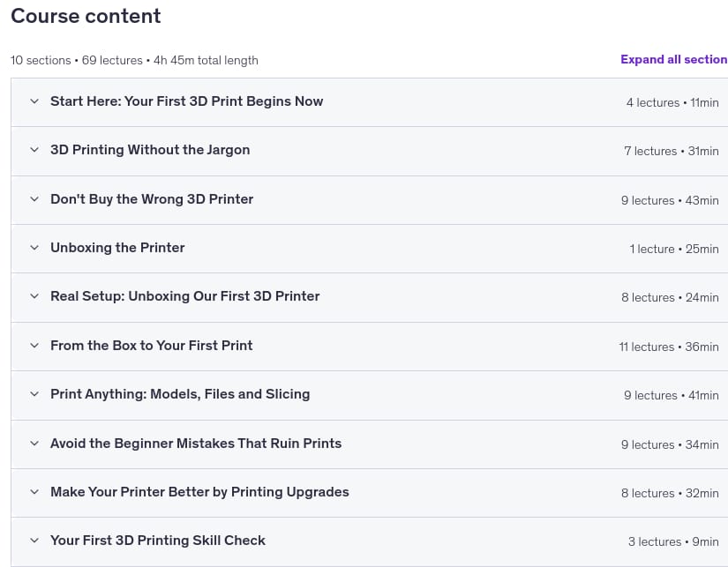728x567 pixels.
Task: Select the 'From the Box to Your First Print' title
Action: (x=152, y=346)
